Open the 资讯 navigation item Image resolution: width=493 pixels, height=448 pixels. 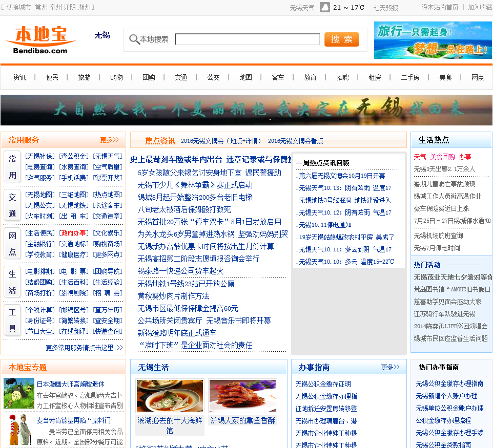pyautogui.click(x=20, y=77)
